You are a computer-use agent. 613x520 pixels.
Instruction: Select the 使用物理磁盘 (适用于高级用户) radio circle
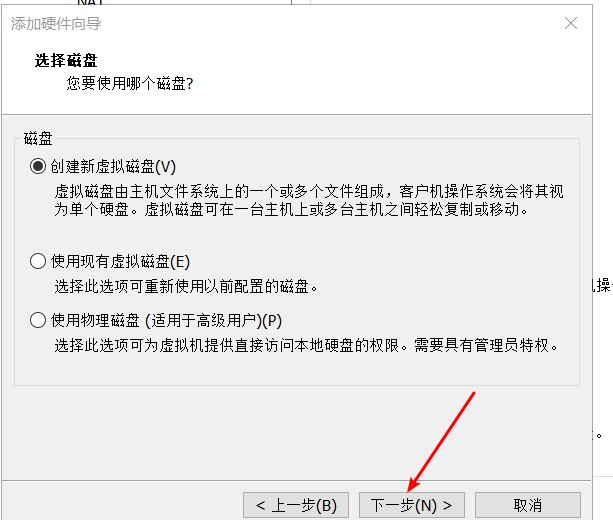point(38,320)
